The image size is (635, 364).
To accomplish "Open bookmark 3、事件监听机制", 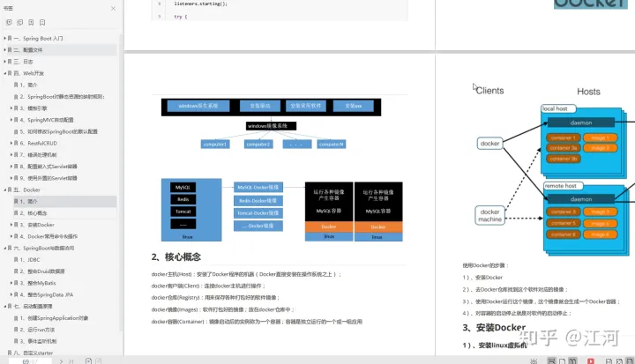I will pyautogui.click(x=39, y=341).
